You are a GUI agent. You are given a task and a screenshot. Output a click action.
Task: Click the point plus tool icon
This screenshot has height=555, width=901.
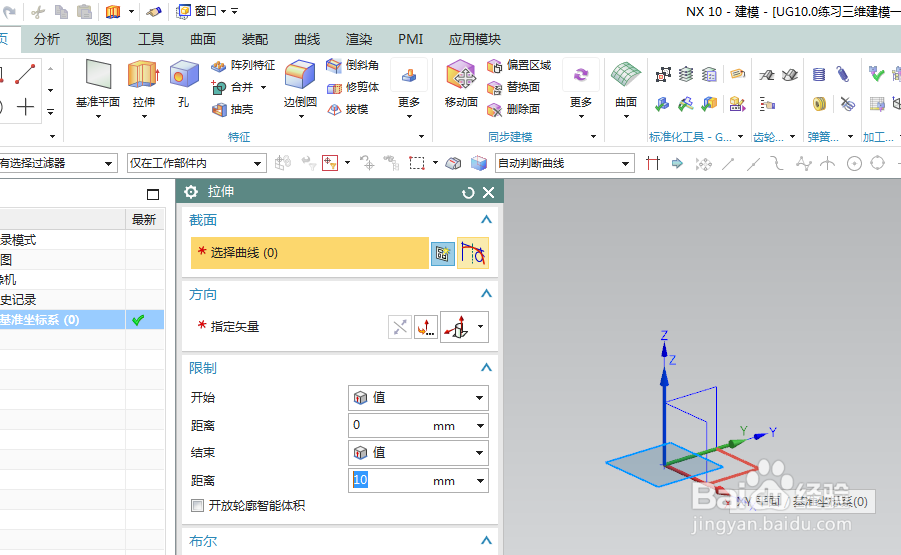pyautogui.click(x=25, y=107)
